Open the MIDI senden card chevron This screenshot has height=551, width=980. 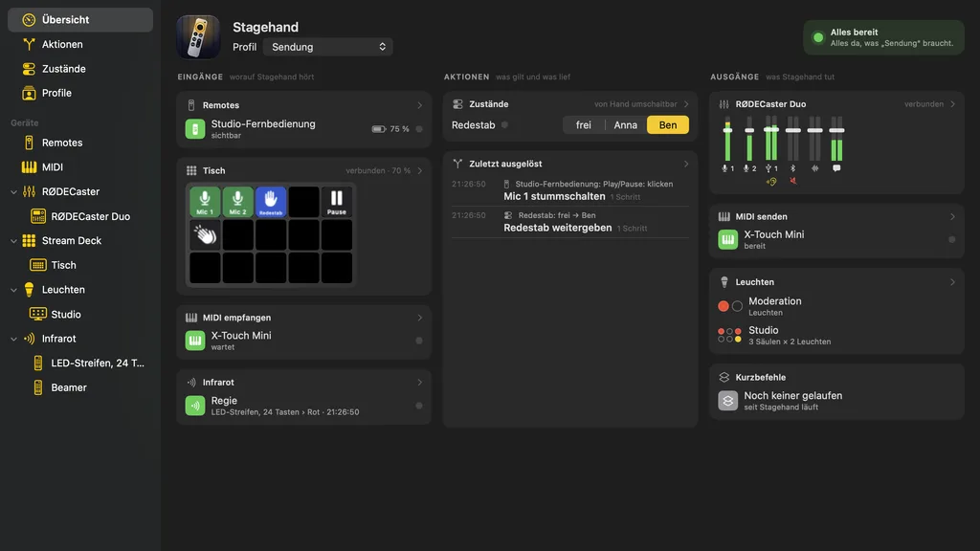pyautogui.click(x=952, y=217)
